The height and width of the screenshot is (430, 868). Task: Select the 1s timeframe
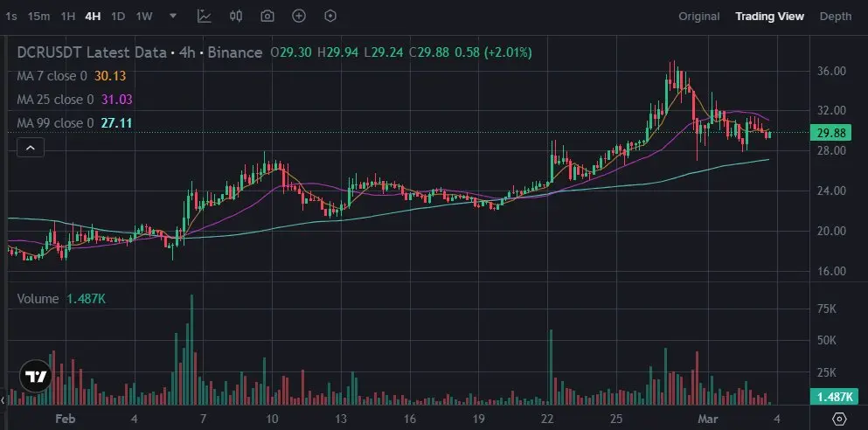tap(11, 16)
